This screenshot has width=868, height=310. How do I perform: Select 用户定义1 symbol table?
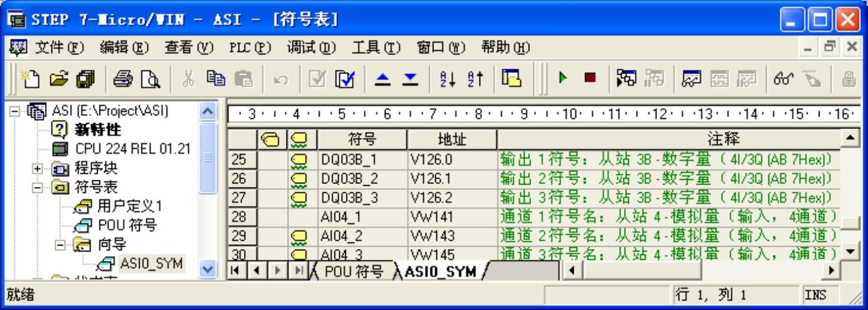[x=129, y=206]
